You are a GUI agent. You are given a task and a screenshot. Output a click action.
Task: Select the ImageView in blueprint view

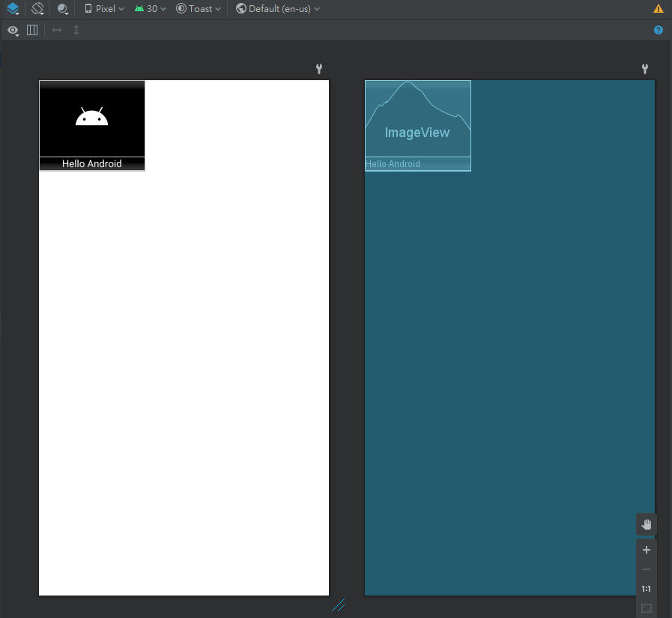tap(418, 118)
